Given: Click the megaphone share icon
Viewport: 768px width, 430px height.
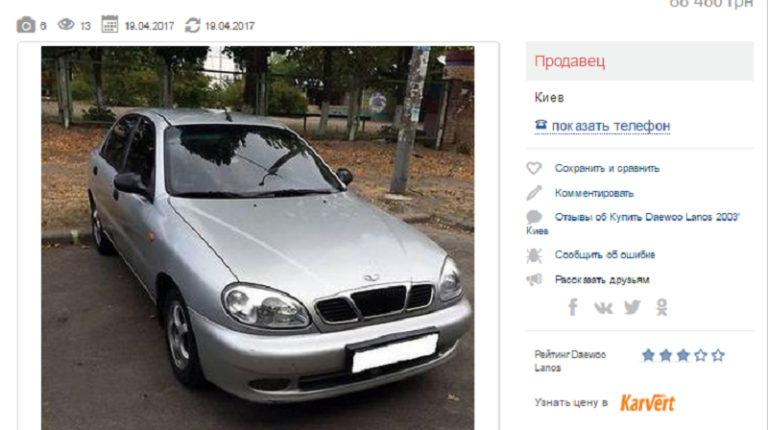Looking at the screenshot, I should (x=534, y=280).
